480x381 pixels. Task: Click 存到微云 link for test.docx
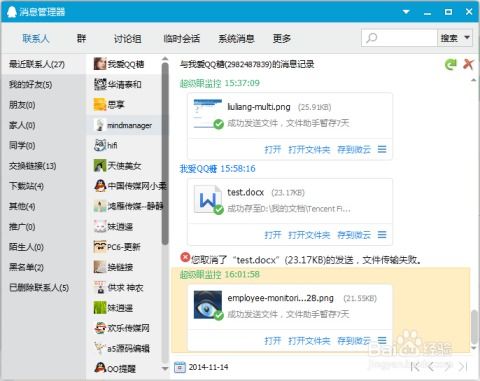click(354, 235)
